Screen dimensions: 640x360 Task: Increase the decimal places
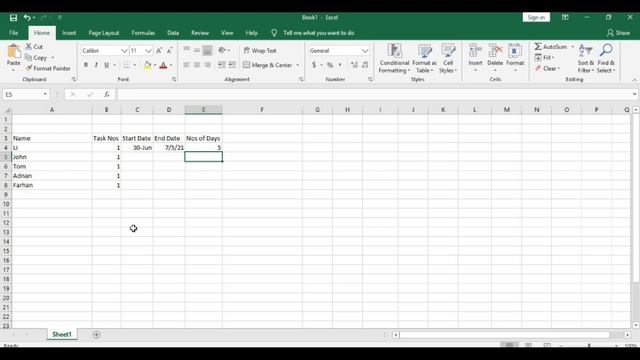click(354, 65)
